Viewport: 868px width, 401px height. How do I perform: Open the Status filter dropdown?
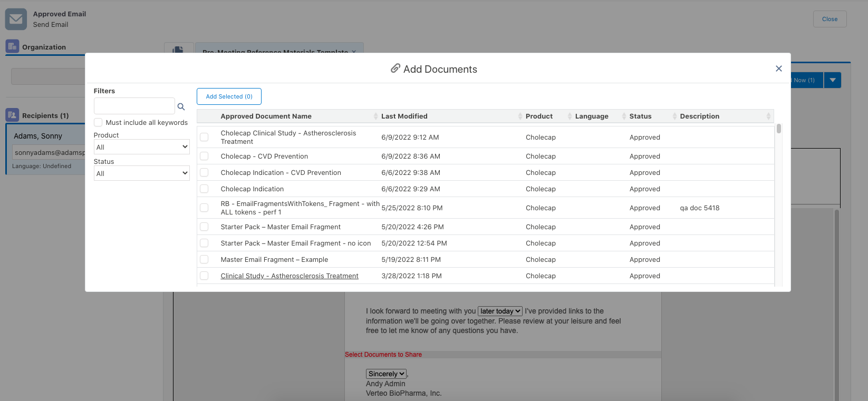(141, 173)
